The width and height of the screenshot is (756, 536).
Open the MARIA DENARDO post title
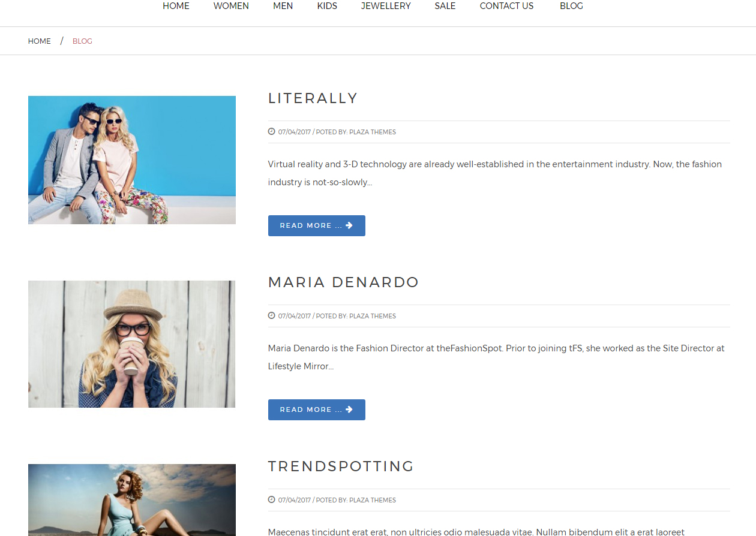click(x=343, y=282)
